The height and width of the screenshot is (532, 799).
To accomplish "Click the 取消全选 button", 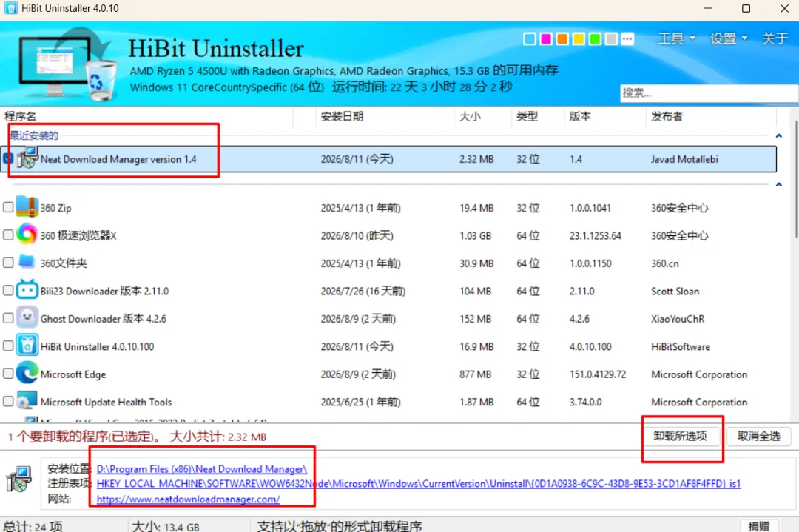I will click(759, 437).
